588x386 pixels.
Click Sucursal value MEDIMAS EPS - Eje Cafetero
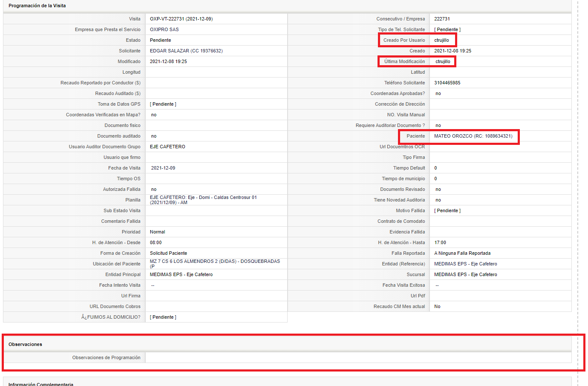tap(466, 274)
